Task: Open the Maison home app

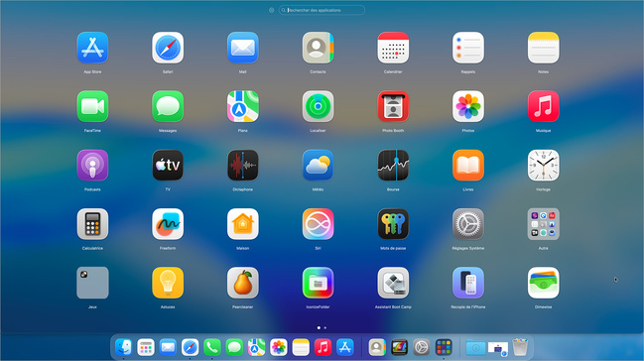Action: (x=243, y=224)
